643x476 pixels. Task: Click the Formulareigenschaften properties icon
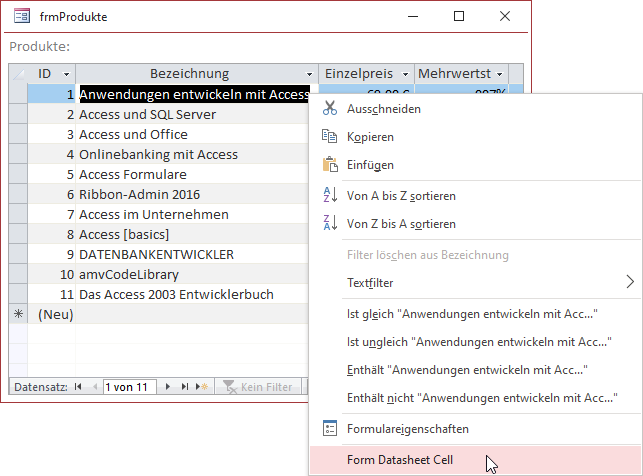tap(330, 428)
